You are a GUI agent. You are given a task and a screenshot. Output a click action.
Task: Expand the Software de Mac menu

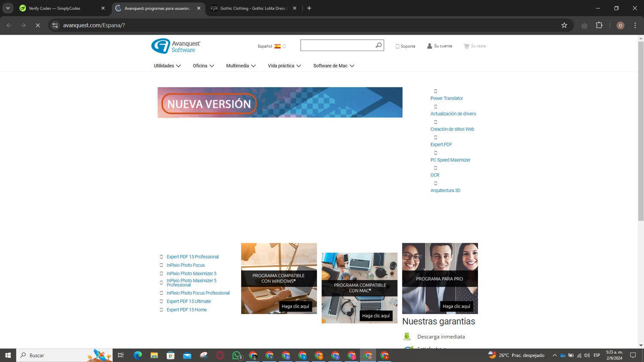(x=334, y=66)
